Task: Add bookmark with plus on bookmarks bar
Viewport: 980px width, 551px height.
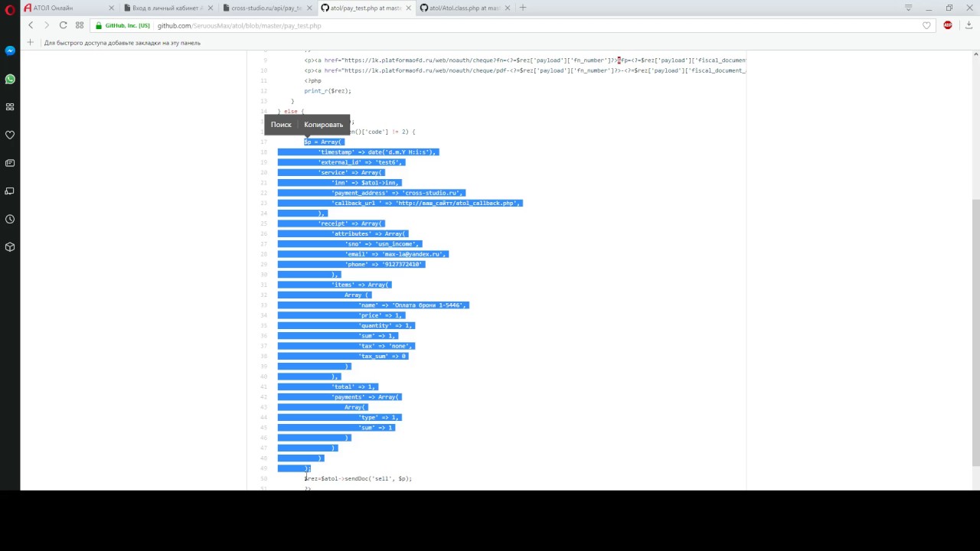Action: click(30, 42)
